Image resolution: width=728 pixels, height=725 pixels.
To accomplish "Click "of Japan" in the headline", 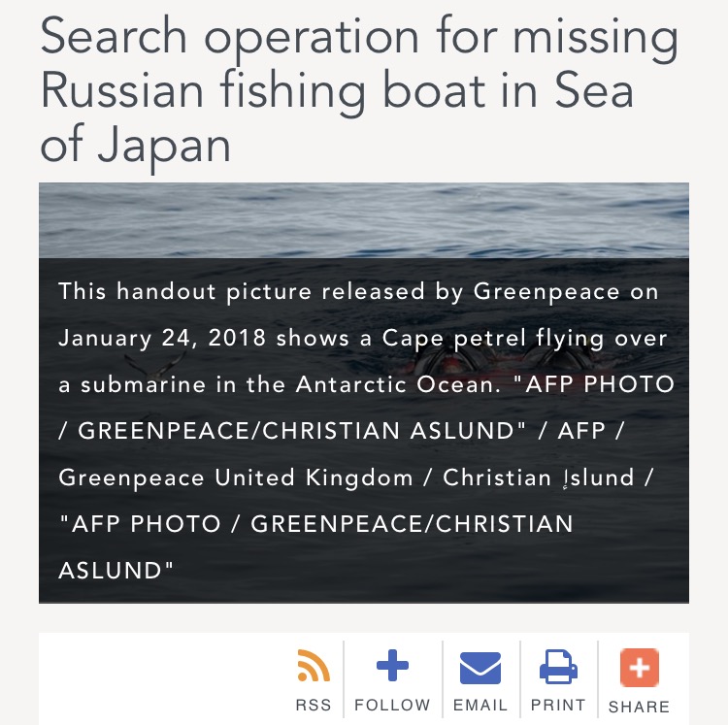I will [x=135, y=145].
